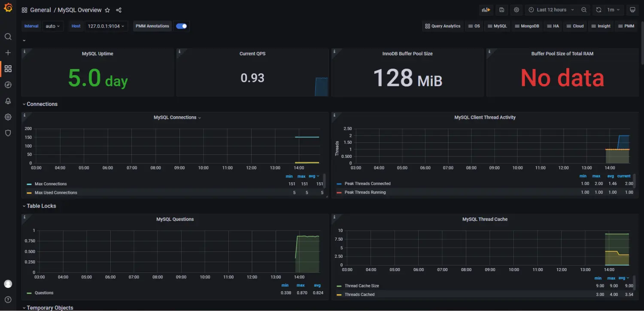Click the Add panel icon
644x311 pixels.
[486, 10]
